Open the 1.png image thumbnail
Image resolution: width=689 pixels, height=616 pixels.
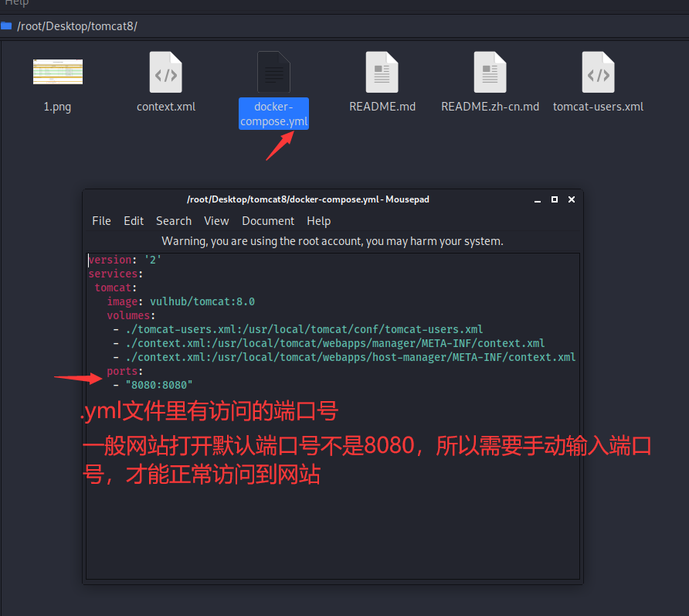[58, 72]
